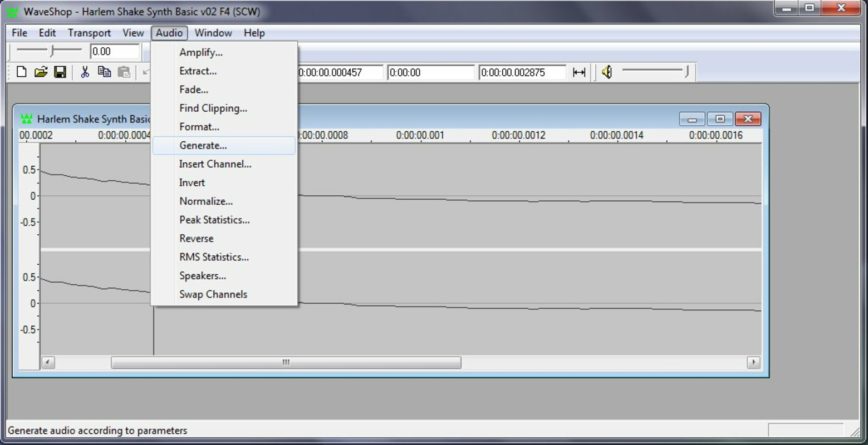Click the 0:00:00.002875 length field
868x445 pixels.
point(522,72)
